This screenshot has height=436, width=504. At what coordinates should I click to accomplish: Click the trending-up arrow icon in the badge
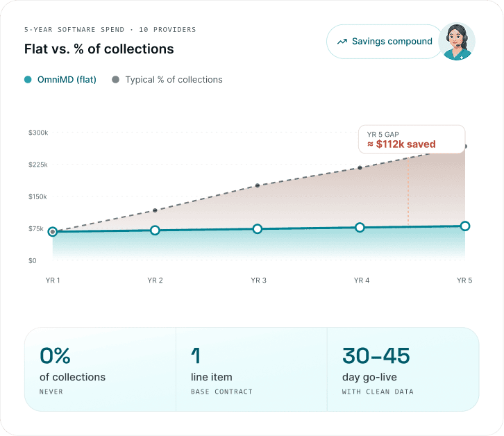click(x=342, y=42)
